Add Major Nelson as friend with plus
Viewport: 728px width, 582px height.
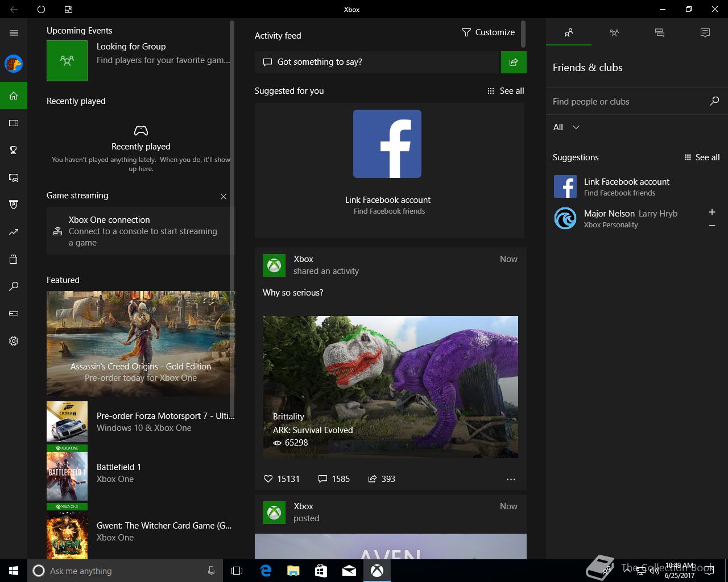pos(712,212)
